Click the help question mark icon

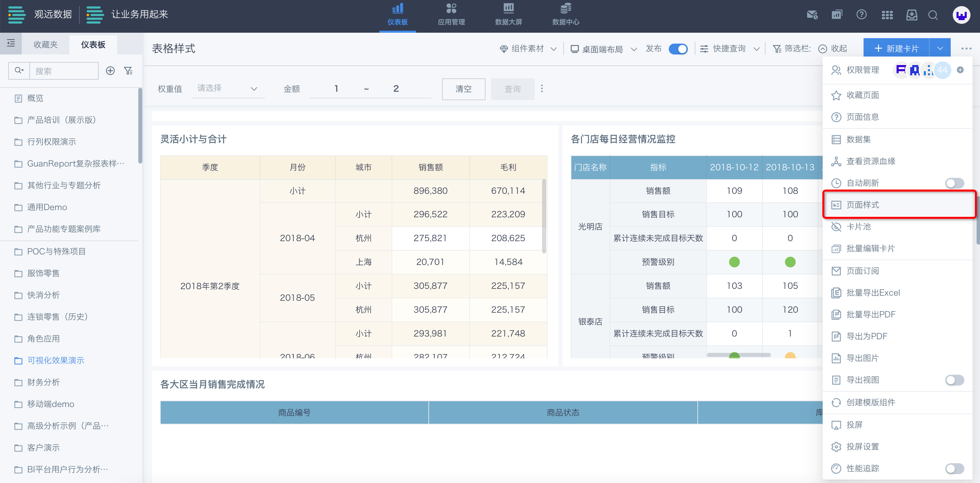tap(861, 15)
